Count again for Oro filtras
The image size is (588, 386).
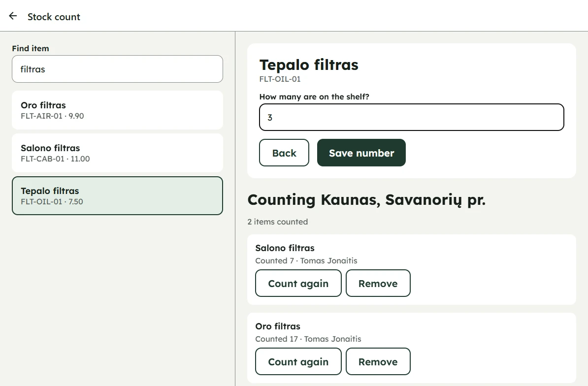(298, 362)
